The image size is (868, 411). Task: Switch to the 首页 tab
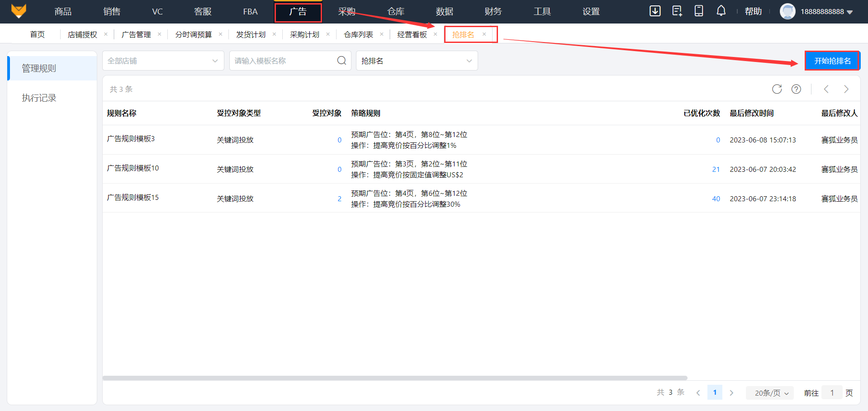coord(38,34)
